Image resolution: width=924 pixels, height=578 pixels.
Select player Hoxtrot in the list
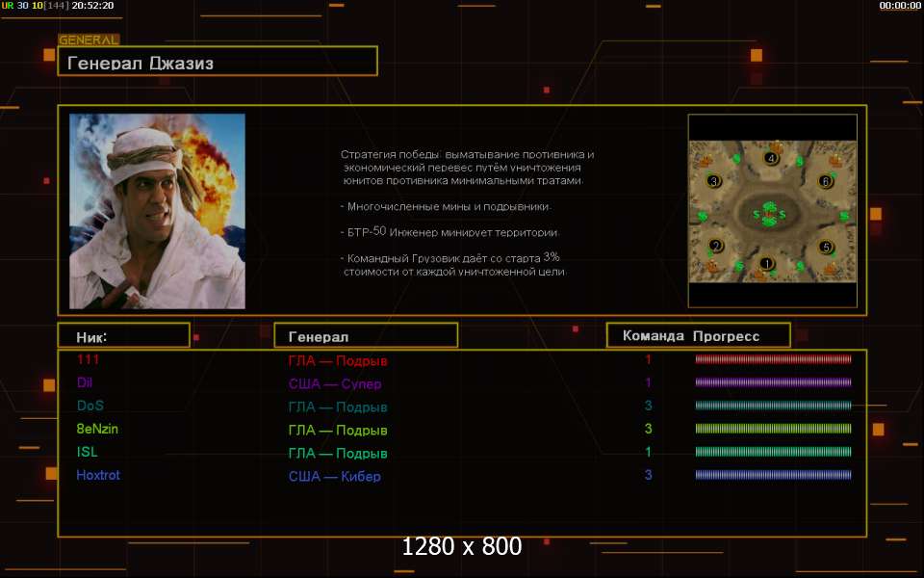(98, 475)
